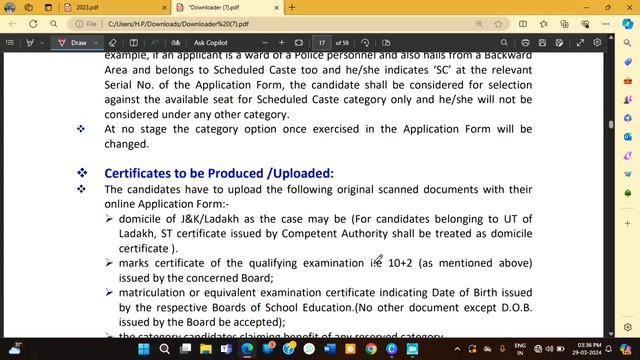The image size is (640, 360).
Task: Show hidden system tray icons
Action: [x=457, y=349]
